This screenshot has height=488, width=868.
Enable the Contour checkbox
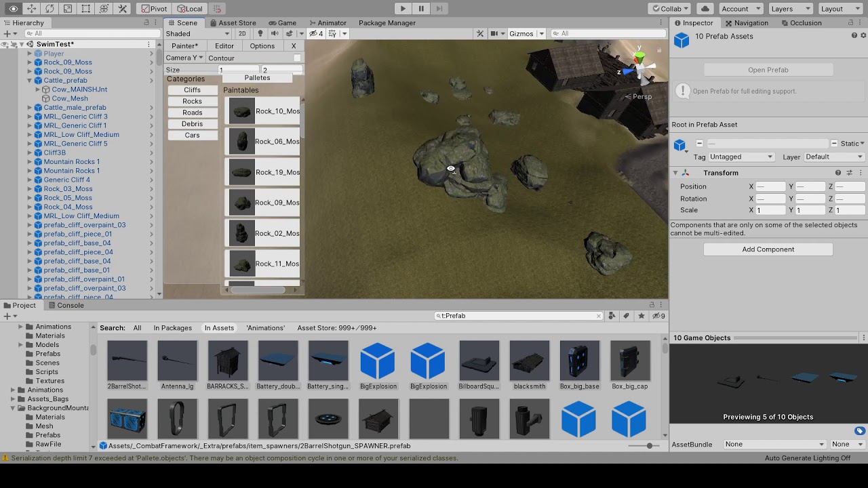(x=297, y=58)
